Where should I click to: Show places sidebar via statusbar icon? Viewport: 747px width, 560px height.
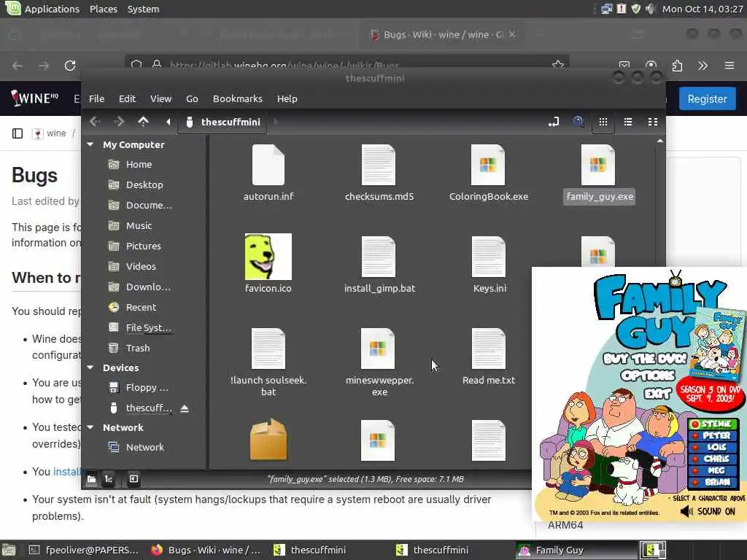tap(91, 479)
